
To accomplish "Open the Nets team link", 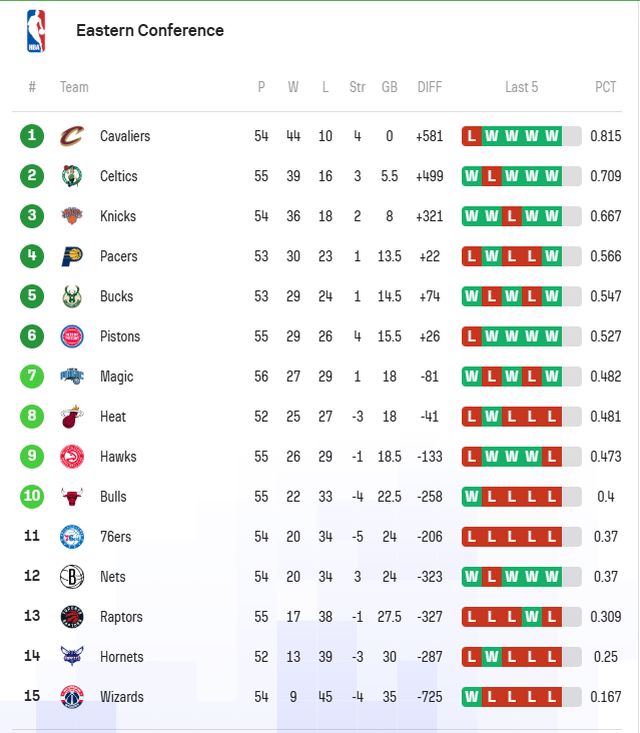I will pos(113,577).
